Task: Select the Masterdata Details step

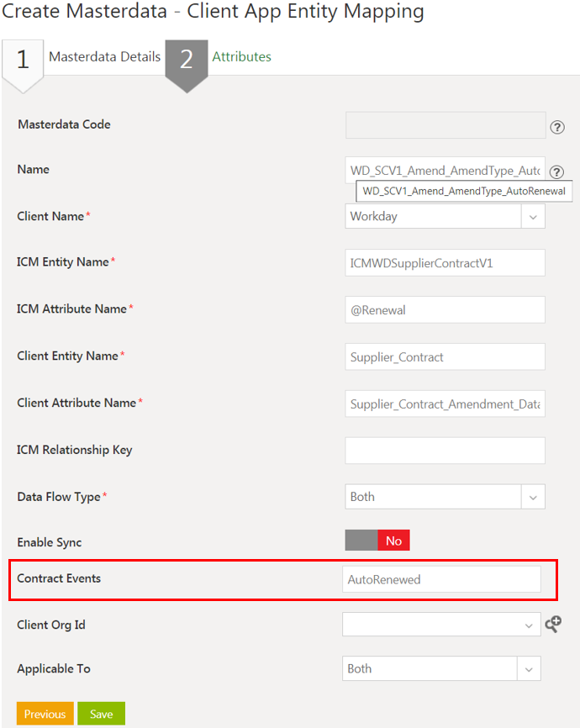Action: 104,56
